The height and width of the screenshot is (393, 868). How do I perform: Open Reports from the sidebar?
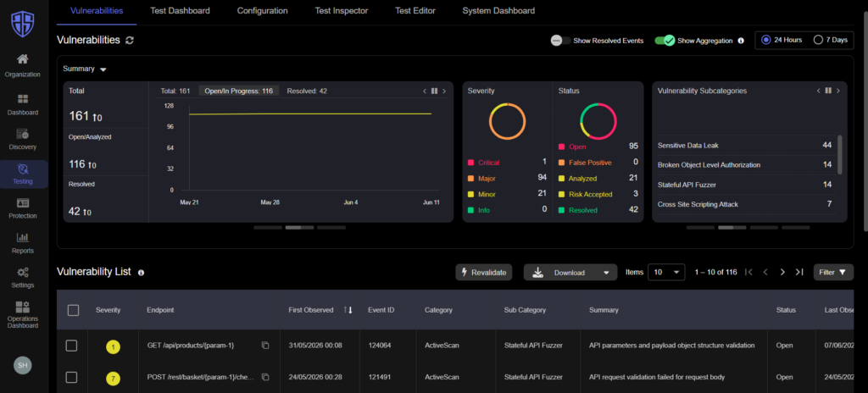click(x=23, y=243)
